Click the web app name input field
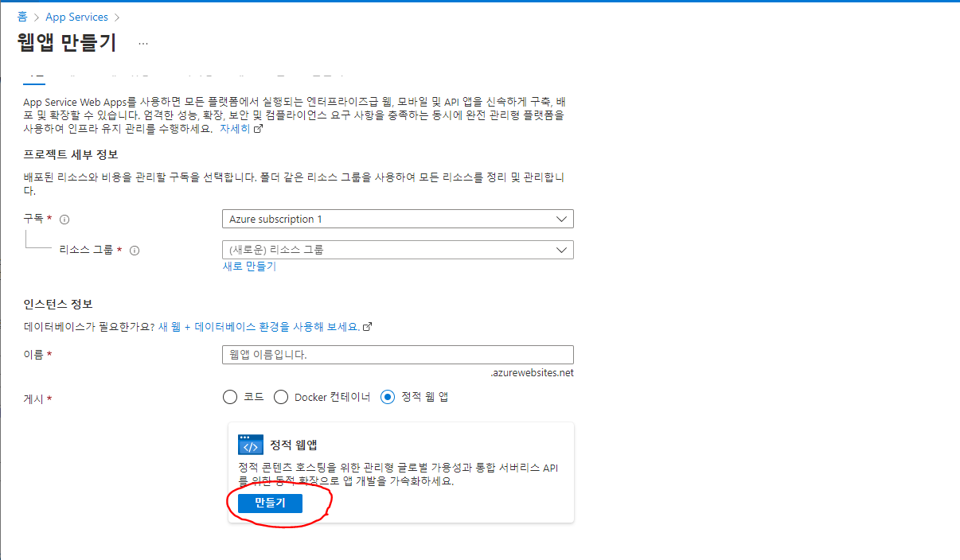960x560 pixels. pyautogui.click(x=398, y=355)
